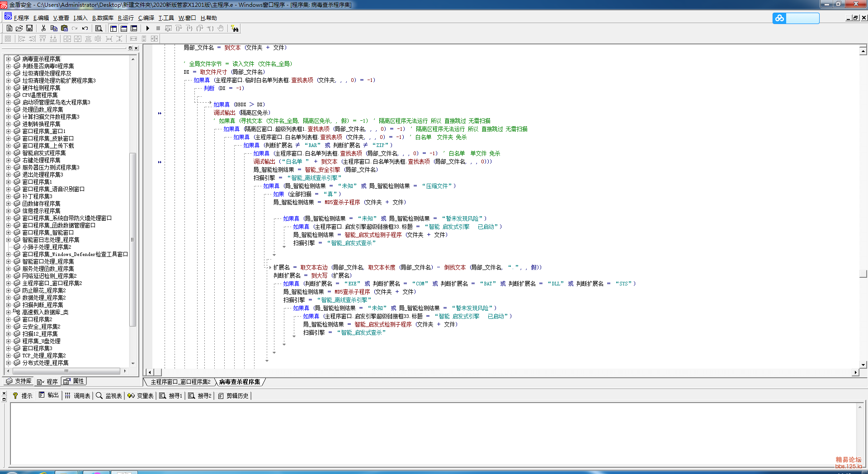Viewport: 868px width, 474px height.
Task: Click the align right form-layout icon
Action: pos(32,39)
